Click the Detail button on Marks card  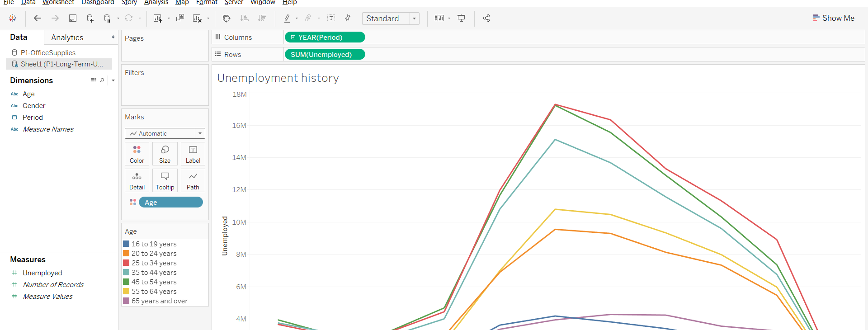[x=137, y=180]
